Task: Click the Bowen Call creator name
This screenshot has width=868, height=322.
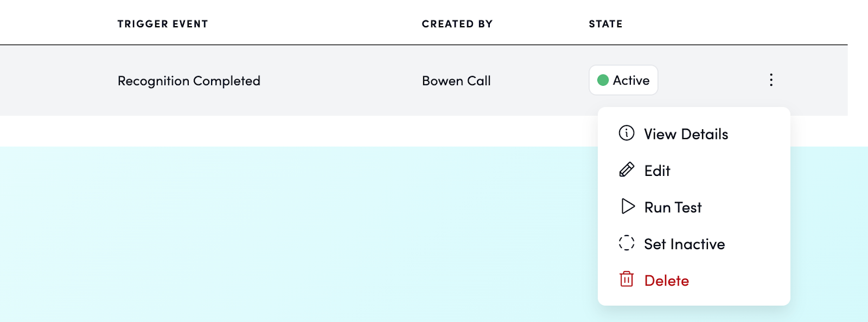Action: (456, 81)
